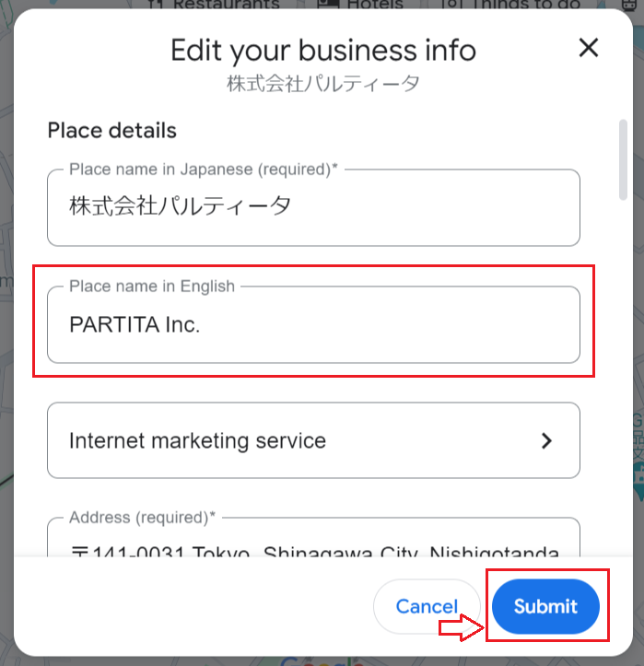This screenshot has height=666, width=644.
Task: Click the chevron beside Internet marketing service
Action: pyautogui.click(x=546, y=441)
